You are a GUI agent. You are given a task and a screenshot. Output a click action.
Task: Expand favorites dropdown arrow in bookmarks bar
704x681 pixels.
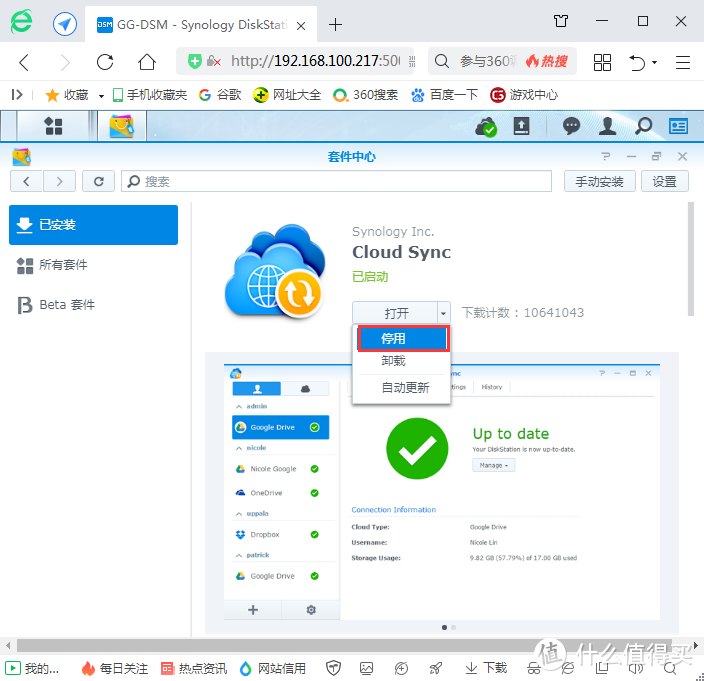pyautogui.click(x=101, y=96)
